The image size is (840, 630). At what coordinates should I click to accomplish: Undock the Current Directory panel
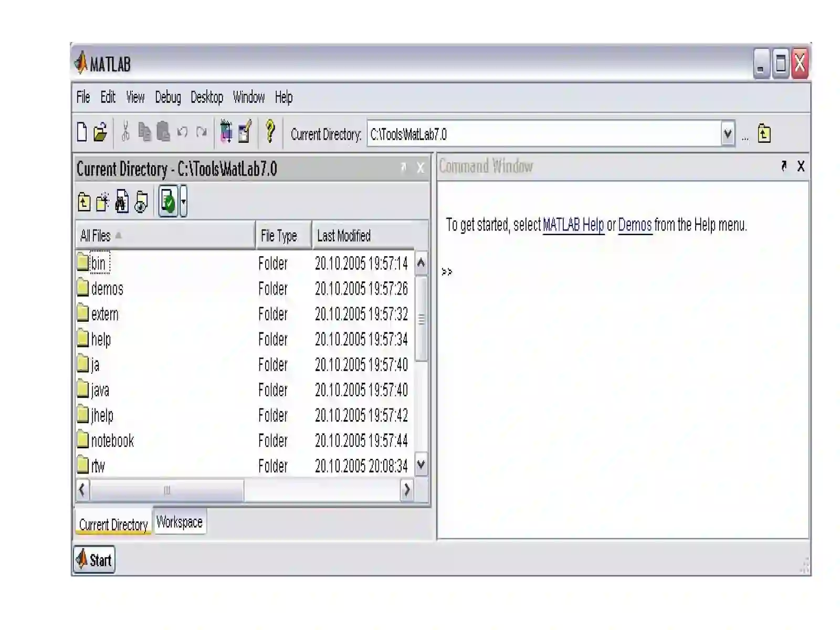pyautogui.click(x=403, y=167)
